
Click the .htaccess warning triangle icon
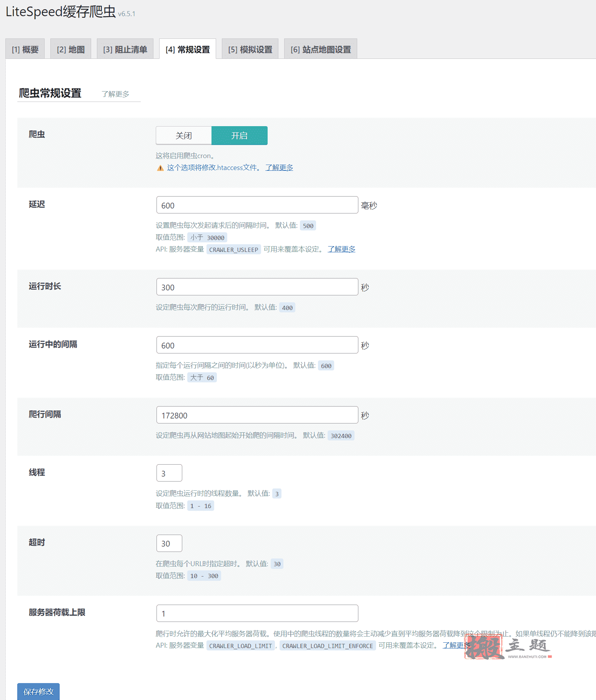(160, 168)
